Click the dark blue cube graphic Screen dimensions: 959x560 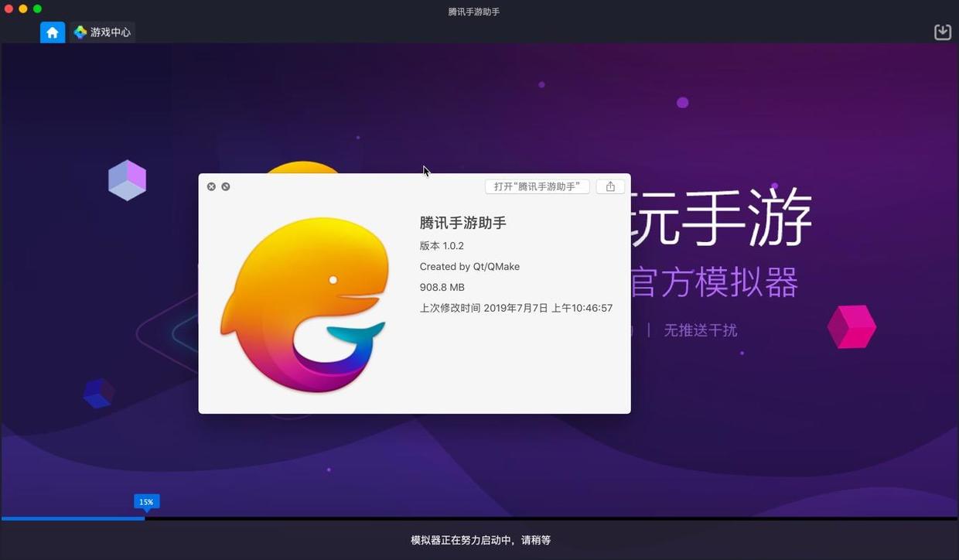click(x=98, y=393)
